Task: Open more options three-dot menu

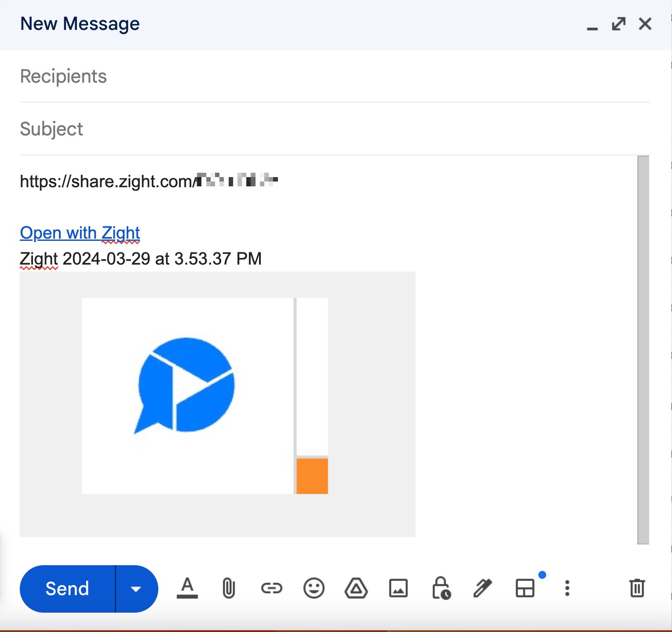Action: point(567,588)
